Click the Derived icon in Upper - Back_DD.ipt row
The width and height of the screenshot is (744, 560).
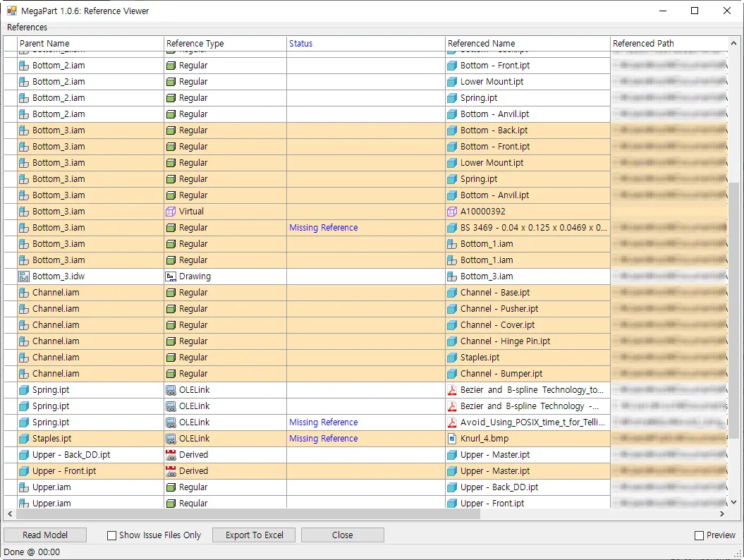(171, 455)
